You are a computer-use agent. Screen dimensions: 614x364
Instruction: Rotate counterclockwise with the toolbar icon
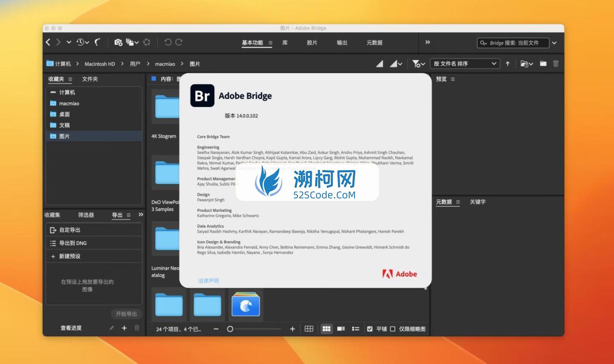click(x=168, y=42)
